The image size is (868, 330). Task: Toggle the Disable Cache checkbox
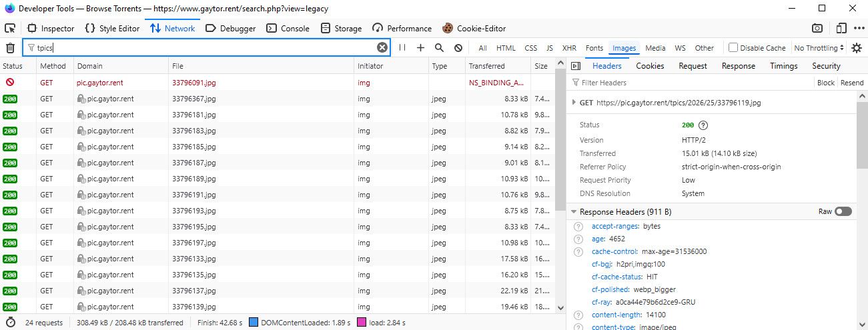(733, 48)
